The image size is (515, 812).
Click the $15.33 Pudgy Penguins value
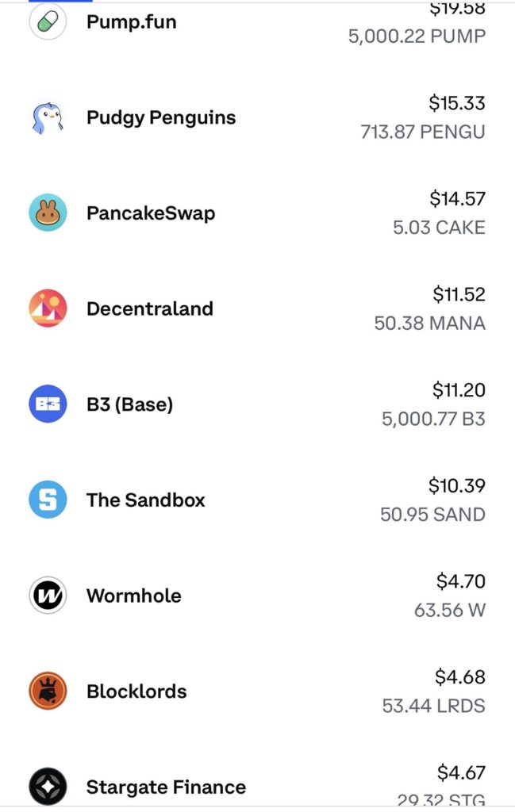pyautogui.click(x=456, y=103)
